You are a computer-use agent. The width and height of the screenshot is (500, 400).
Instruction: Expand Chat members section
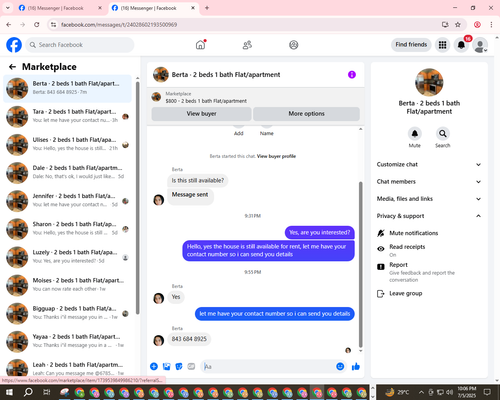click(429, 182)
